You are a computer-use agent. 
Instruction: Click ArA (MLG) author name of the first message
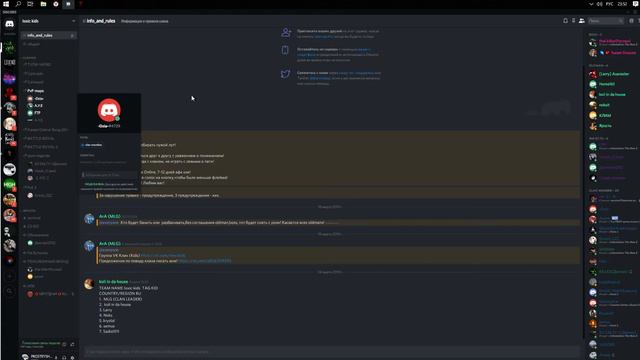(x=109, y=216)
